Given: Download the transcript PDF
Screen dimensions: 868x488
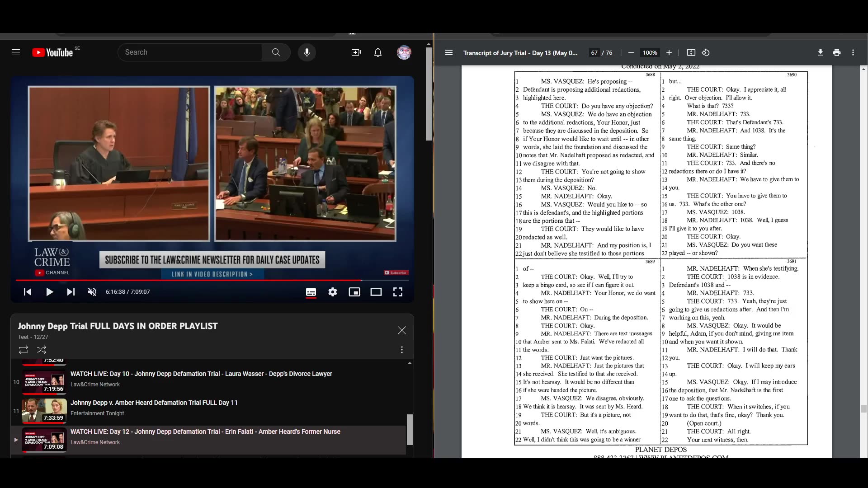Looking at the screenshot, I should [x=820, y=52].
